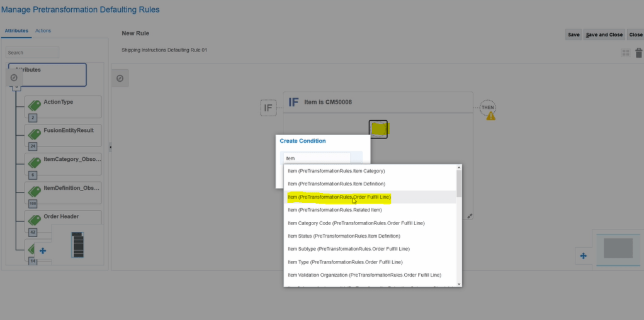Switch to the Actions tab
644x320 pixels.
(43, 31)
